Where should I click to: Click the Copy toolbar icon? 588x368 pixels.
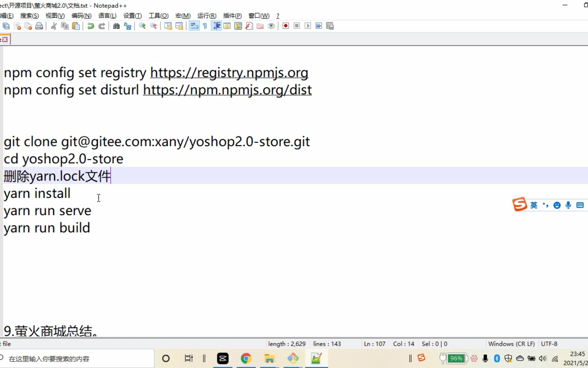(65, 26)
